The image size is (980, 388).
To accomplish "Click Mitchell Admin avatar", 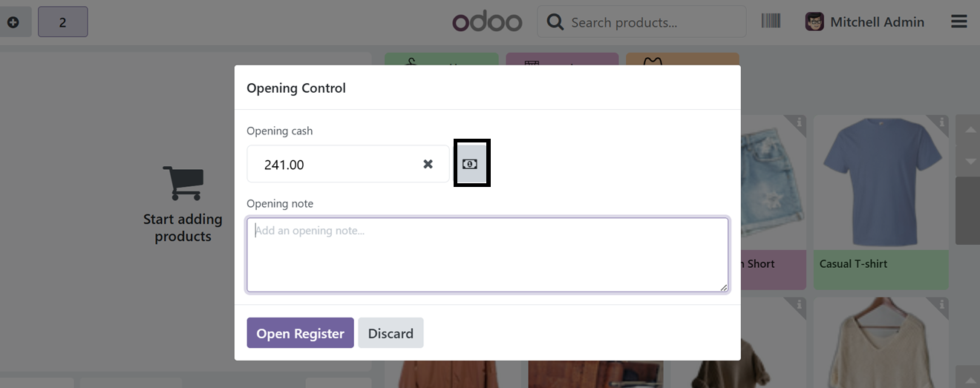I will [x=814, y=22].
